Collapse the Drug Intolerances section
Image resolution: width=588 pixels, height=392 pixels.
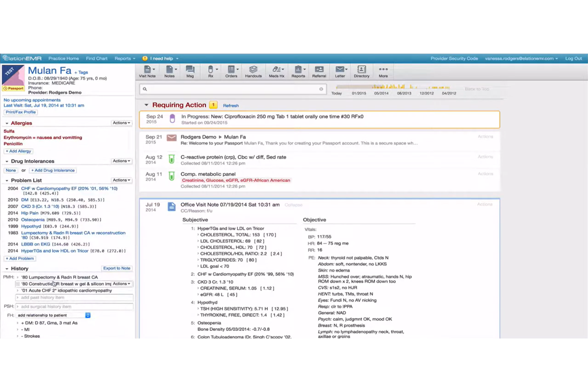[x=7, y=162]
